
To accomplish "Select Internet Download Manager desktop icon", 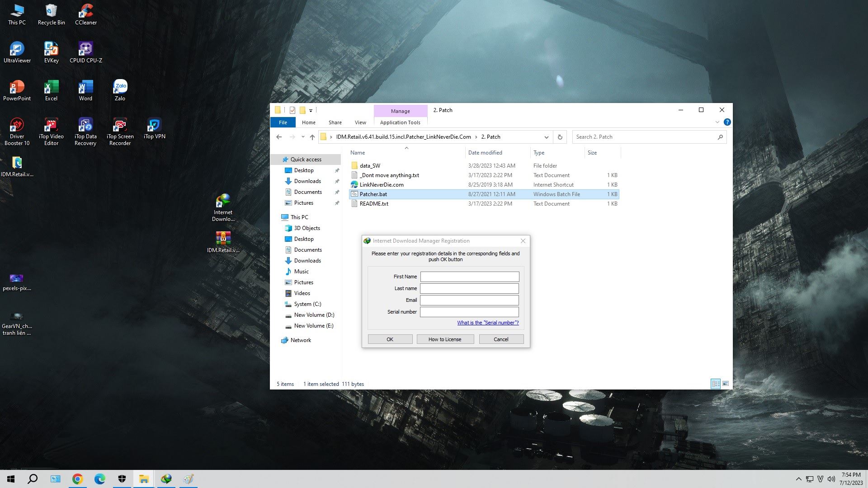I will coord(223,207).
